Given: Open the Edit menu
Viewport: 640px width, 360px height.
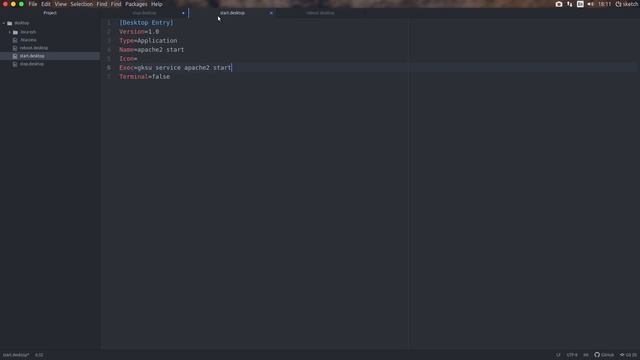Looking at the screenshot, I should tap(46, 4).
